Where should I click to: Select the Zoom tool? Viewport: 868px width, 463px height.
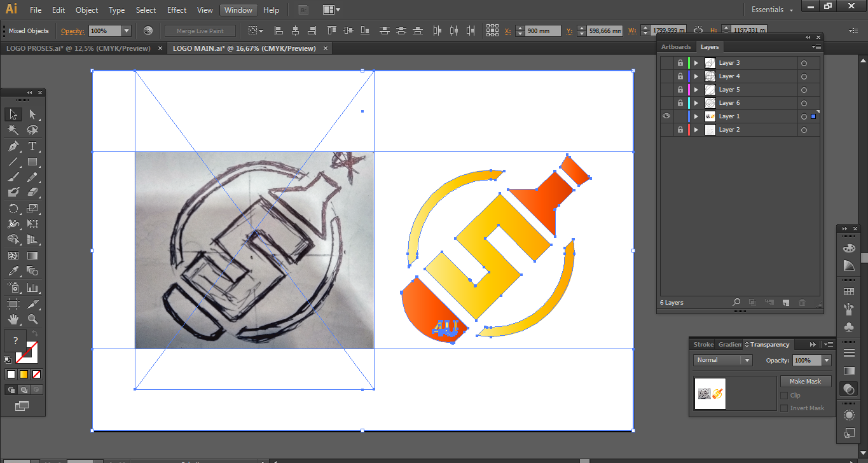[32, 319]
